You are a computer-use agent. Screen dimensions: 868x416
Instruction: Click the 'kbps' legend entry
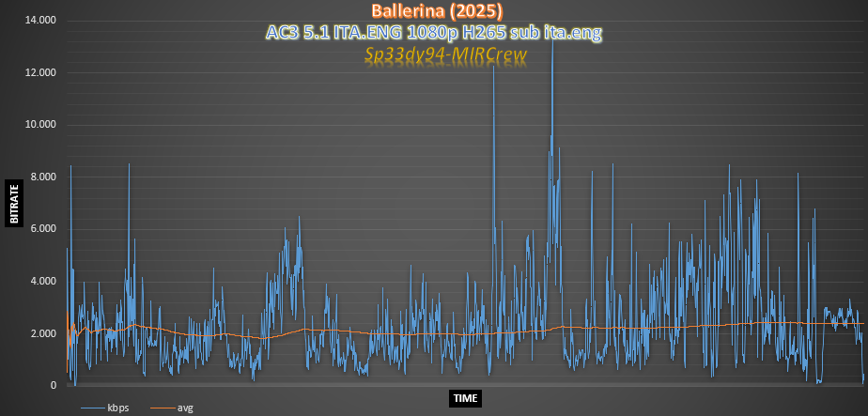click(104, 408)
